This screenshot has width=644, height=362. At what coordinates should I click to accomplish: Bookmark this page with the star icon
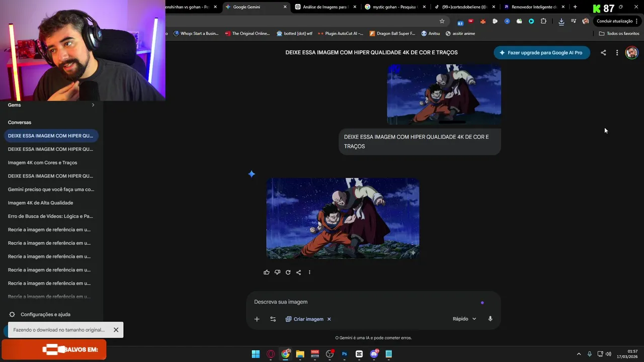pyautogui.click(x=442, y=21)
